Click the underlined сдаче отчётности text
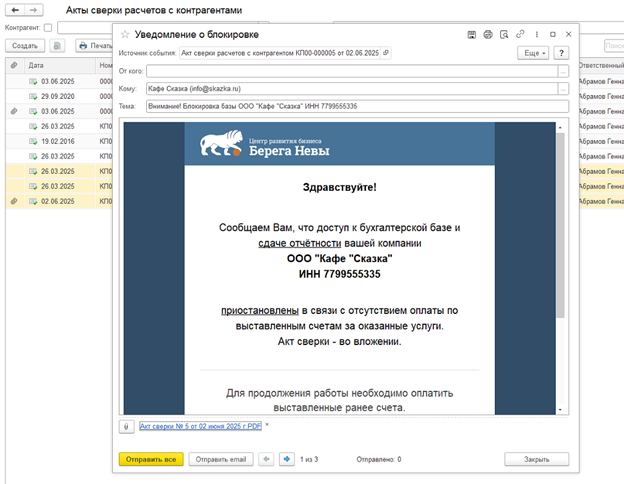Image resolution: width=624 pixels, height=484 pixels. [299, 243]
